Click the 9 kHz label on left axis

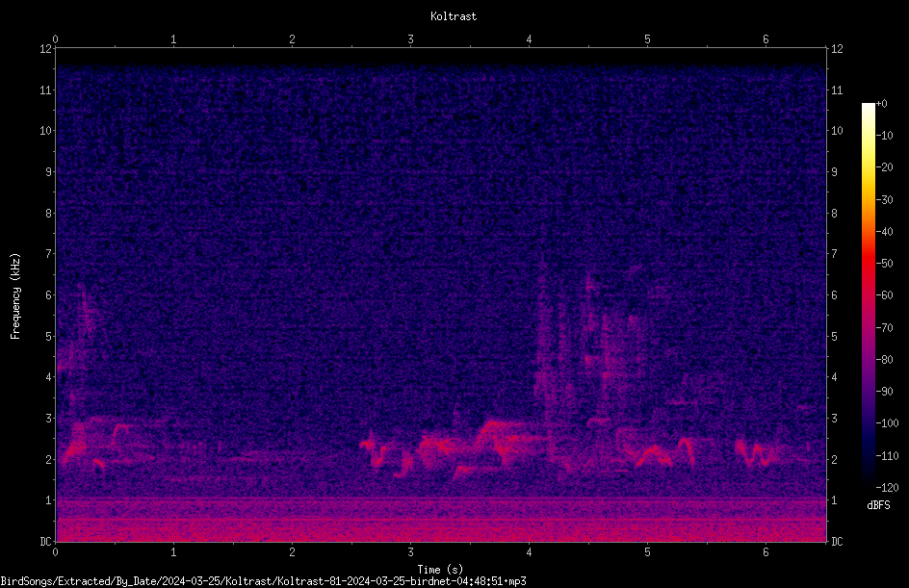[49, 172]
